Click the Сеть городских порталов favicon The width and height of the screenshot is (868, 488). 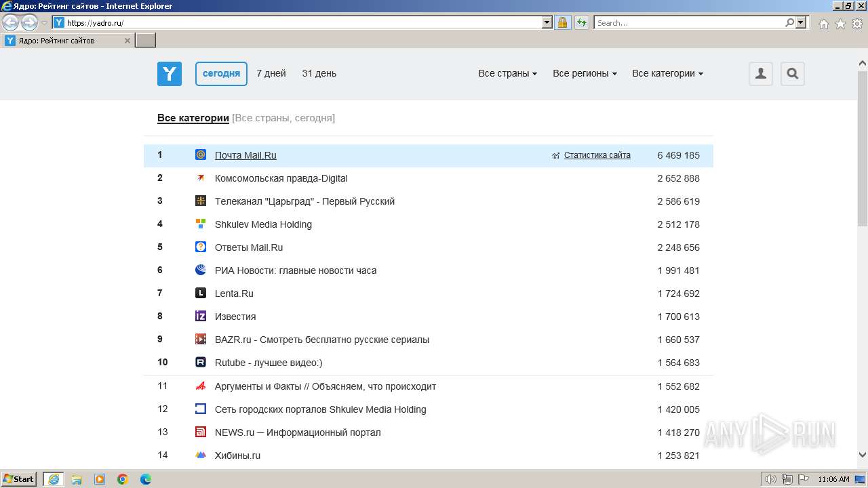click(201, 409)
